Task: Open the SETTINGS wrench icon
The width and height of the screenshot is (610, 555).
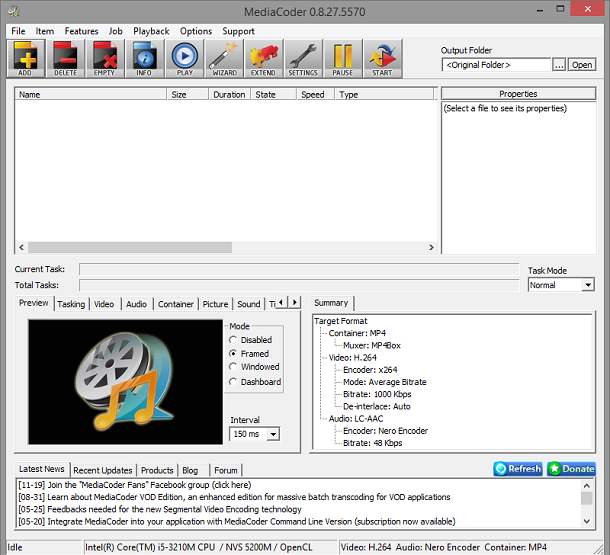Action: pyautogui.click(x=303, y=58)
